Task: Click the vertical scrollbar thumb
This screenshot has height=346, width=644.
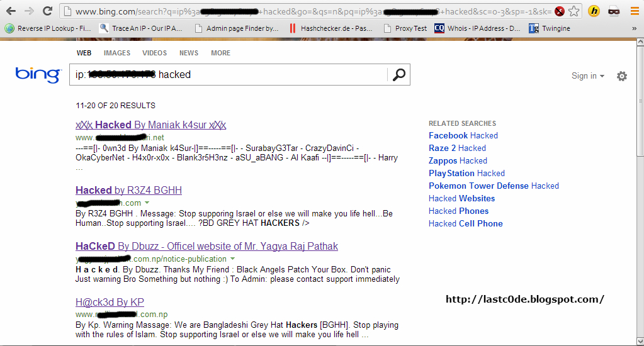Action: [x=640, y=101]
